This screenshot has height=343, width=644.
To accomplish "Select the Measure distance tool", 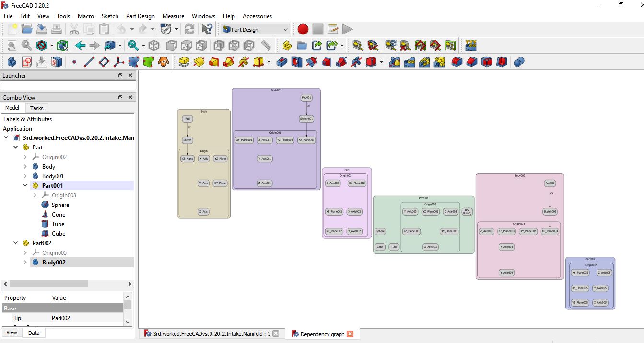I will coord(265,46).
